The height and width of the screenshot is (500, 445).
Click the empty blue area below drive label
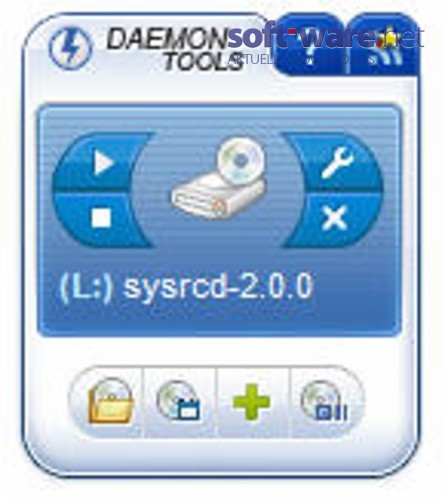click(218, 318)
